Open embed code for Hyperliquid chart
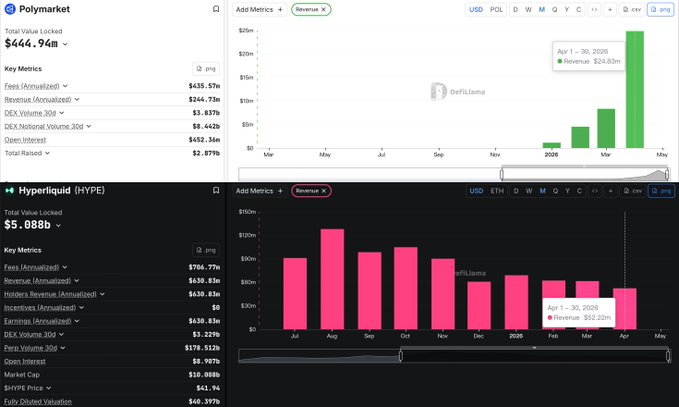The height and width of the screenshot is (407, 679). 595,191
